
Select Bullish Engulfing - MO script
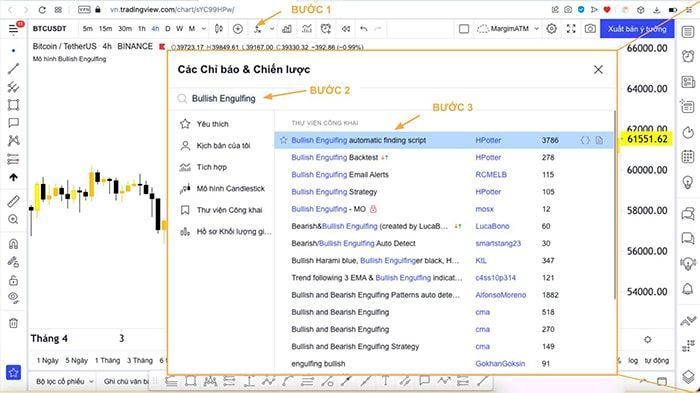point(443,209)
